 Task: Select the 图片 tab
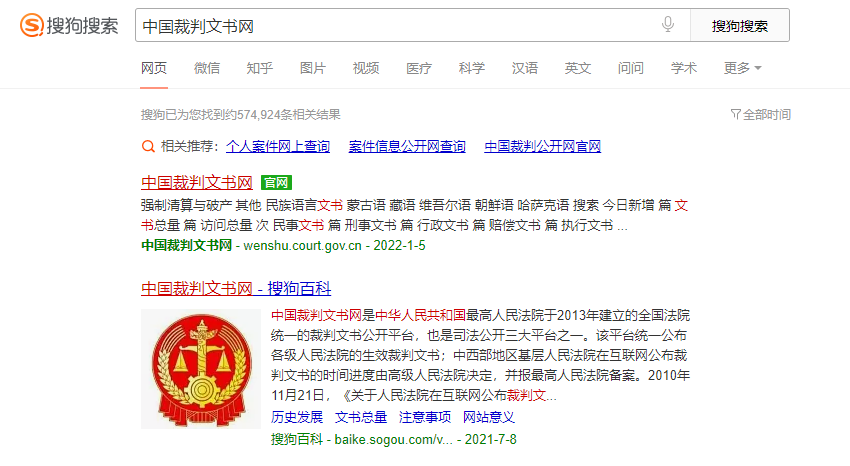click(313, 68)
